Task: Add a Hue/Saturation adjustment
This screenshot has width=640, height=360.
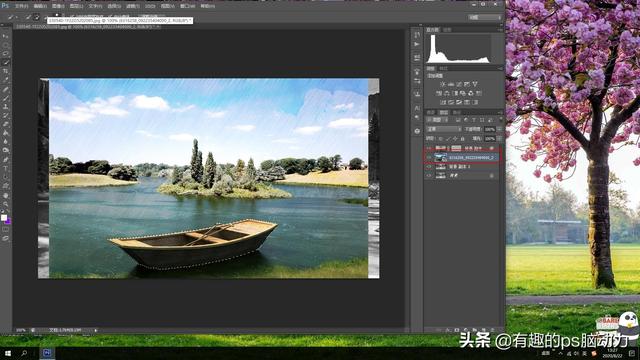Action: click(x=439, y=93)
